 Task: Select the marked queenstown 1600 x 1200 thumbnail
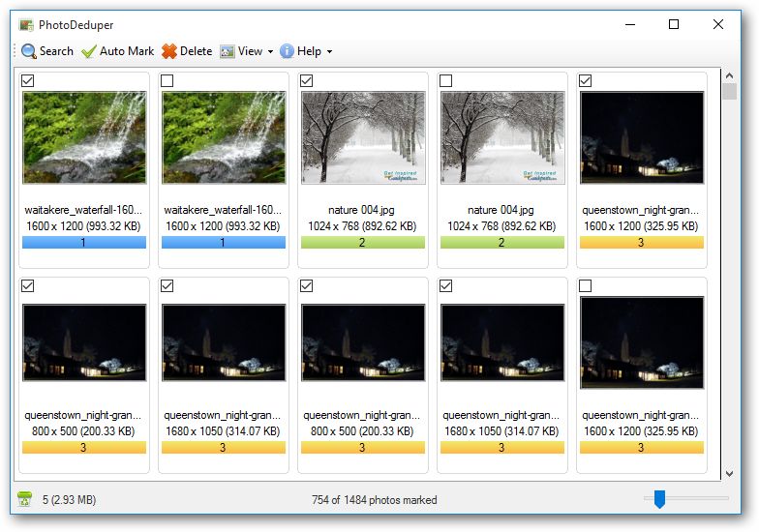coord(642,137)
